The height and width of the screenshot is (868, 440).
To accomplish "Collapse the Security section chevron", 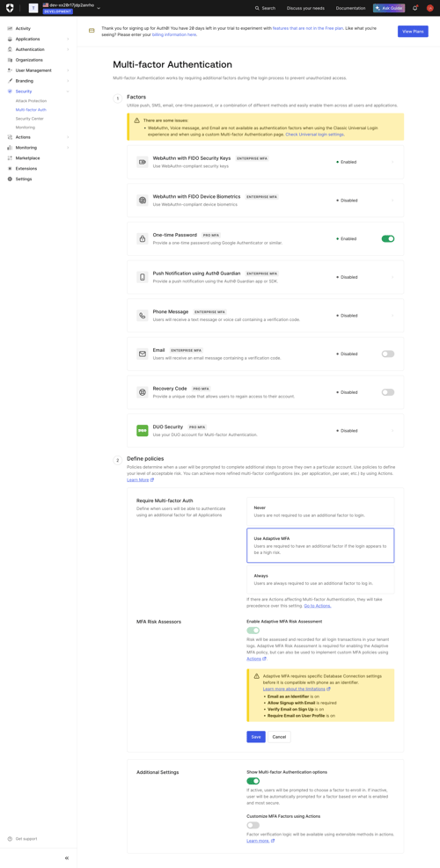I will pos(68,91).
